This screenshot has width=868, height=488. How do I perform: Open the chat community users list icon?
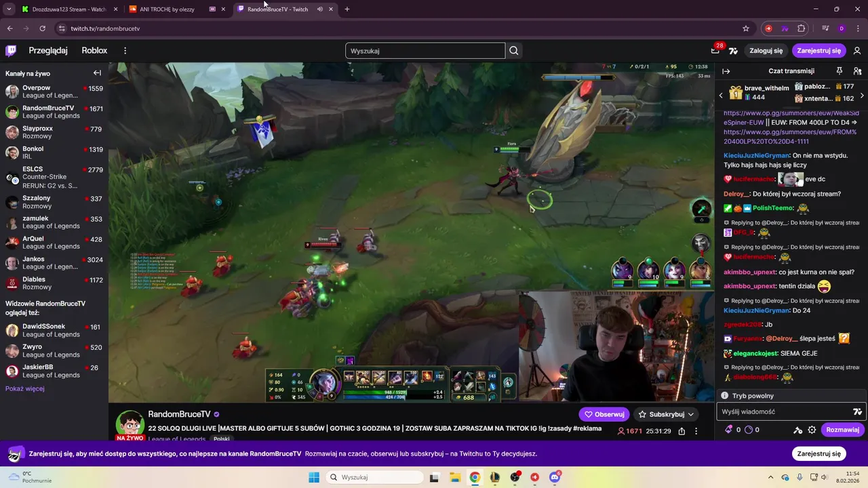pyautogui.click(x=857, y=71)
